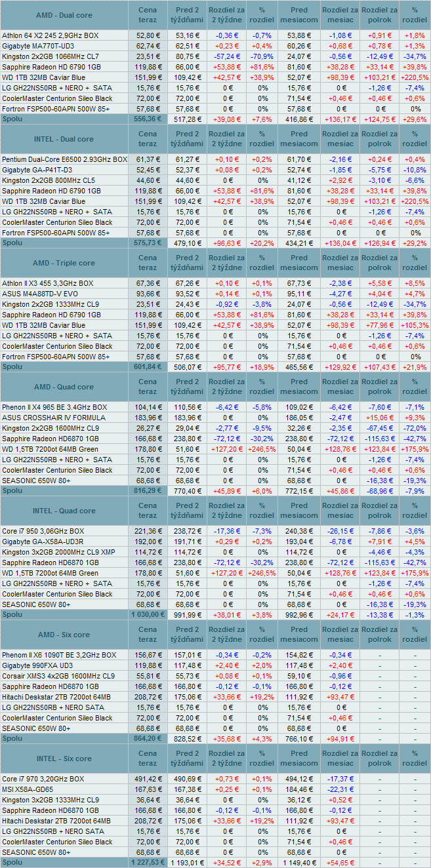Click the "AMD - Quad core" section header
Image resolution: width=431 pixels, height=868 pixels.
pyautogui.click(x=64, y=387)
